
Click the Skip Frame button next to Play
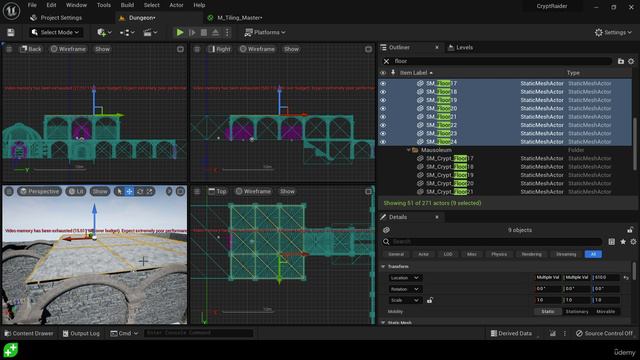point(192,32)
